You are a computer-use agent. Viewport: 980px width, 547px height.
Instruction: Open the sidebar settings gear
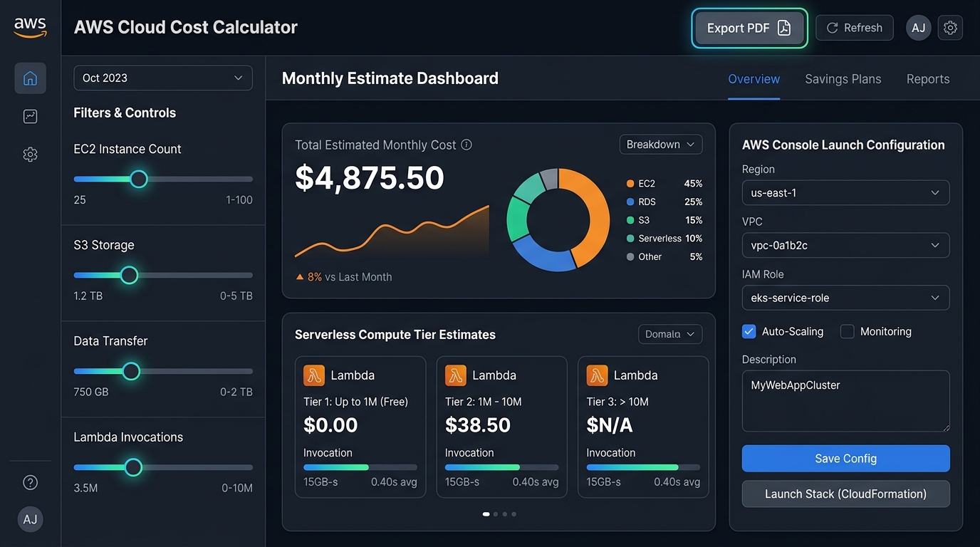[x=30, y=155]
